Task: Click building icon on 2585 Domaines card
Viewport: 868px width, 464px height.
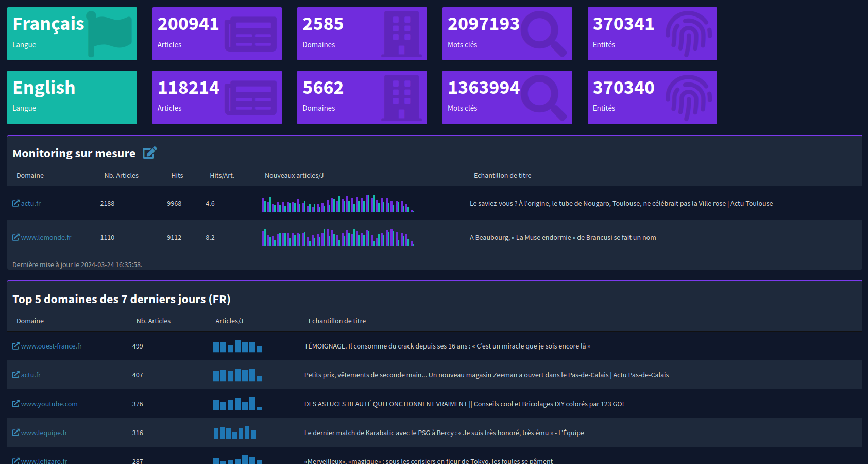Action: click(402, 34)
